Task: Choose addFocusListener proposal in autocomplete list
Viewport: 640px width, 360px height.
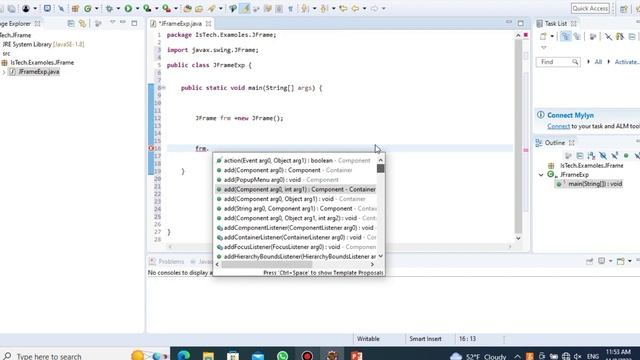Action: click(x=296, y=247)
